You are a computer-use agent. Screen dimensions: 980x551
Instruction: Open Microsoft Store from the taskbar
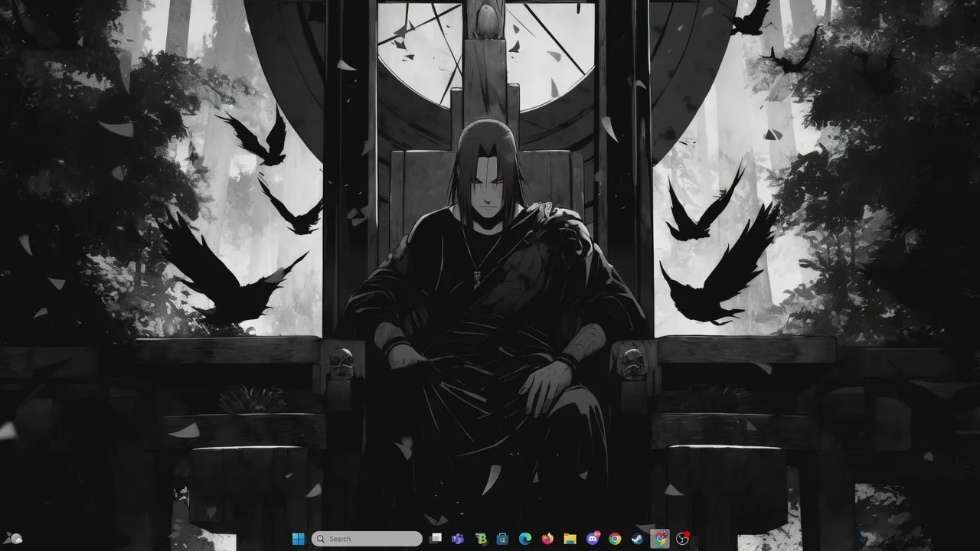pyautogui.click(x=503, y=539)
